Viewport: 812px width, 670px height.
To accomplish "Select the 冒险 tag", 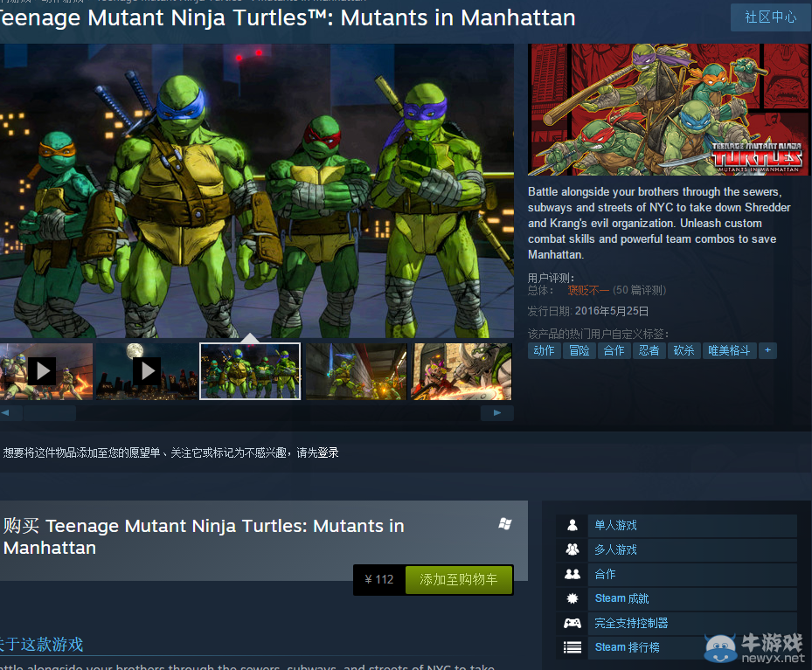I will coord(579,351).
